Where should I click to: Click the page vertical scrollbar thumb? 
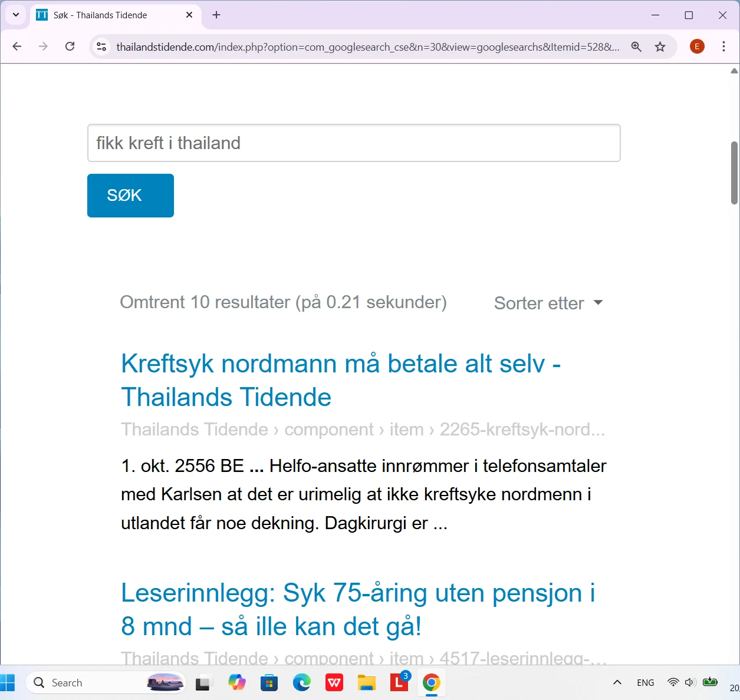(734, 173)
